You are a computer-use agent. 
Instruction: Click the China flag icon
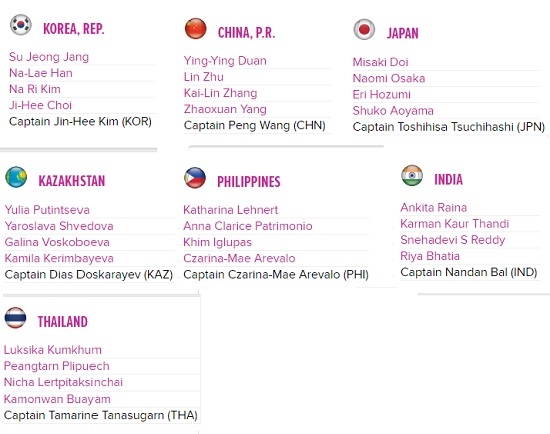pyautogui.click(x=196, y=28)
